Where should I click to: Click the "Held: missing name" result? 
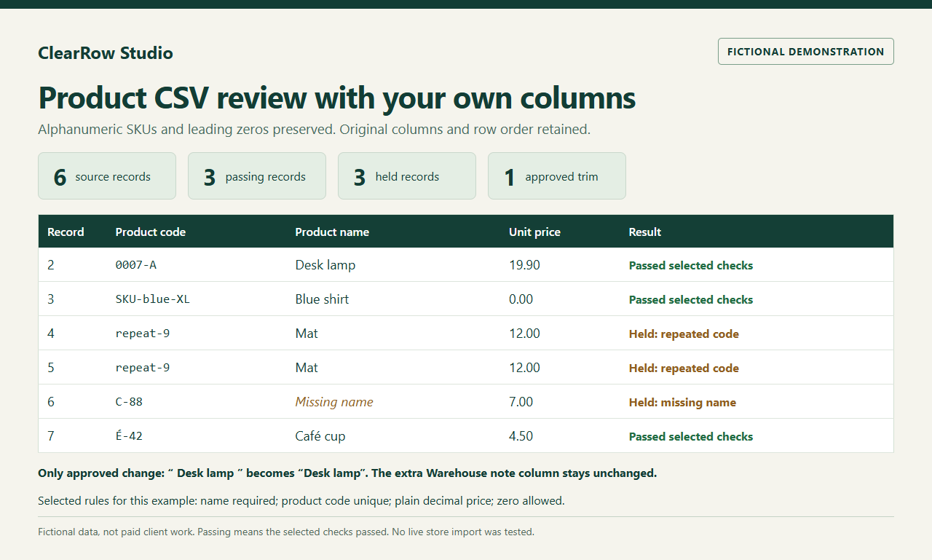point(682,403)
